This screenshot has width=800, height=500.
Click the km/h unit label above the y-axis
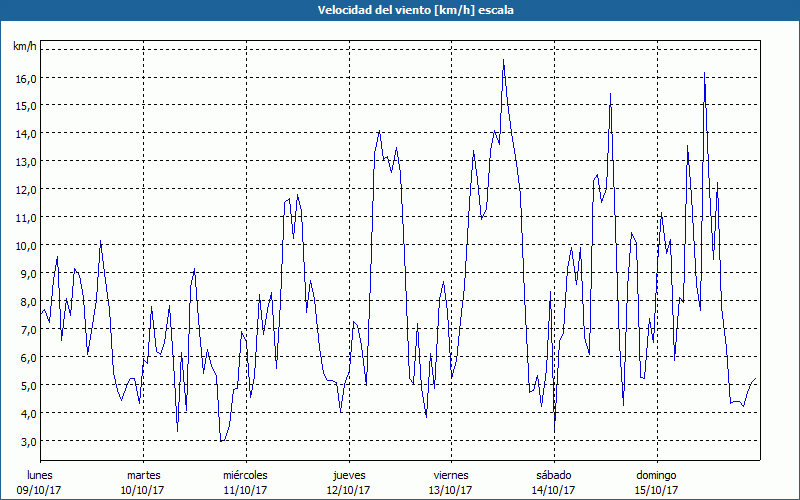[24, 47]
